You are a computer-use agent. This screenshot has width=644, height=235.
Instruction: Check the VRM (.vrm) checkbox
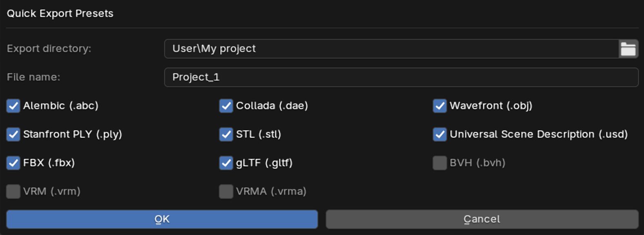pos(13,191)
